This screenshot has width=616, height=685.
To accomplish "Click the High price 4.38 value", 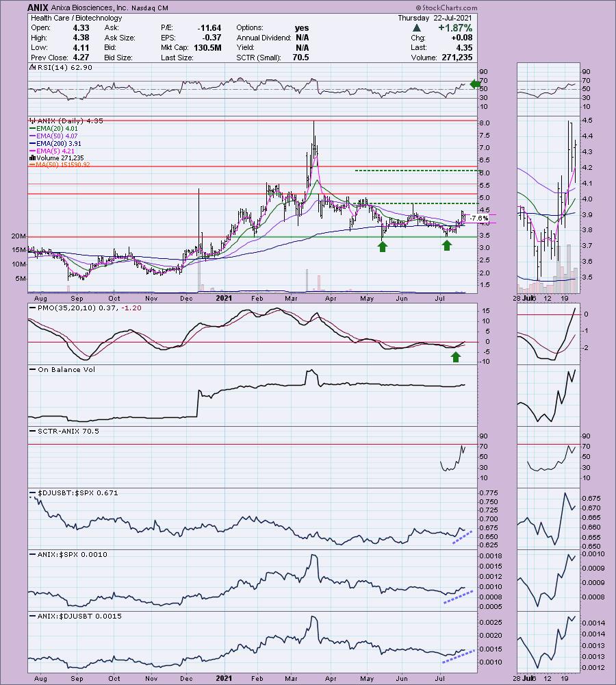I will tap(81, 38).
